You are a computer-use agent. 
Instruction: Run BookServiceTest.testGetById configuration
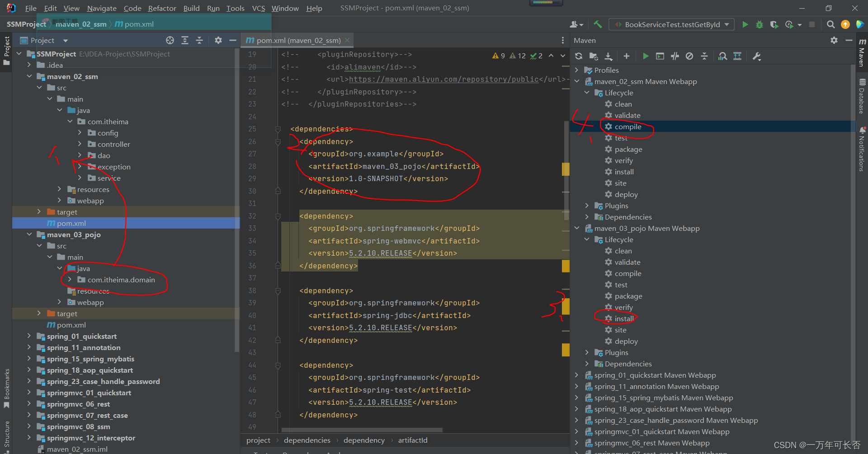coord(745,24)
